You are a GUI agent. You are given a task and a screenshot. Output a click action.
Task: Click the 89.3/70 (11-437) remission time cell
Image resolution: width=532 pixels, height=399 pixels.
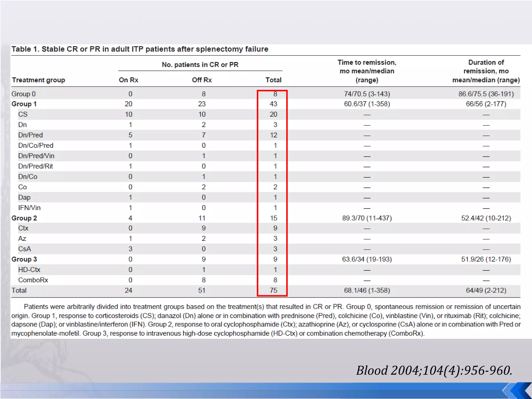[x=367, y=218]
